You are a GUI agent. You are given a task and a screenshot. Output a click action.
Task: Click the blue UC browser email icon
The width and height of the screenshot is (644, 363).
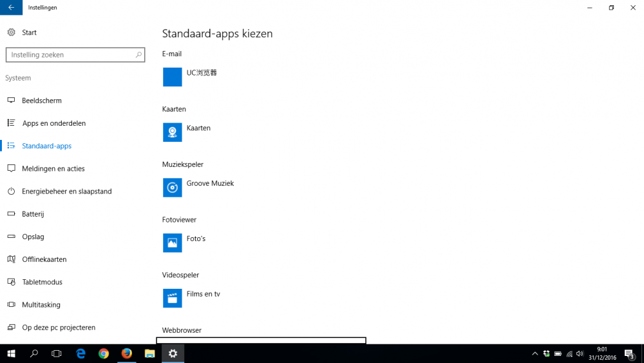(x=172, y=77)
